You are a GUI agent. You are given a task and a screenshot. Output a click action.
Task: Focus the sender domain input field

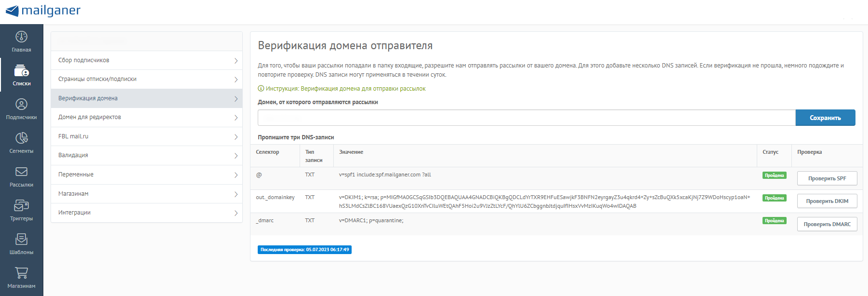pos(526,118)
